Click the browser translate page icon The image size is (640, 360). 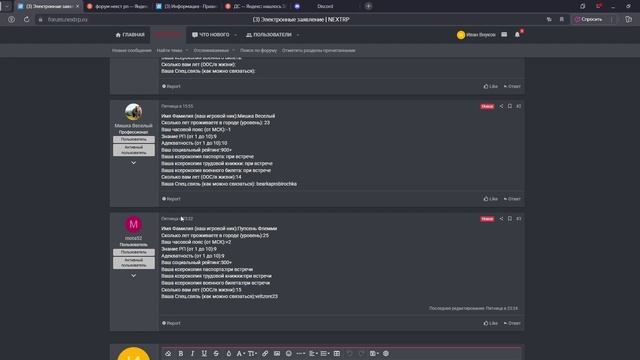coord(549,19)
